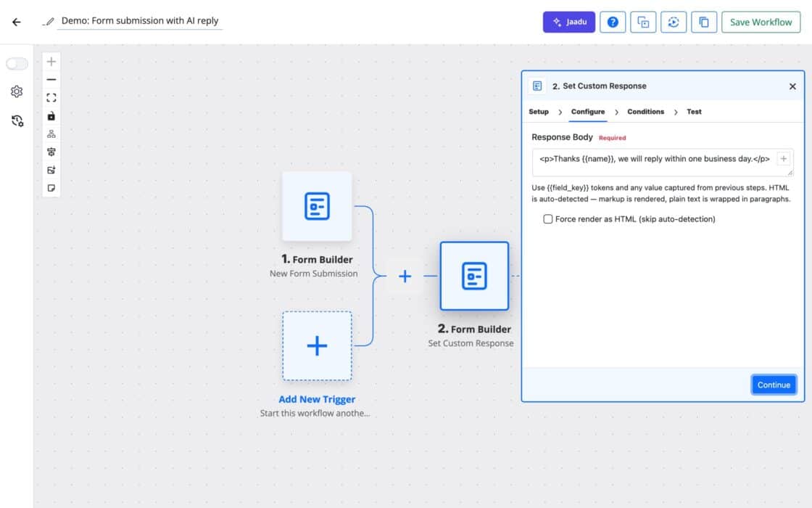Open the Jaadu AI assistant

(568, 22)
